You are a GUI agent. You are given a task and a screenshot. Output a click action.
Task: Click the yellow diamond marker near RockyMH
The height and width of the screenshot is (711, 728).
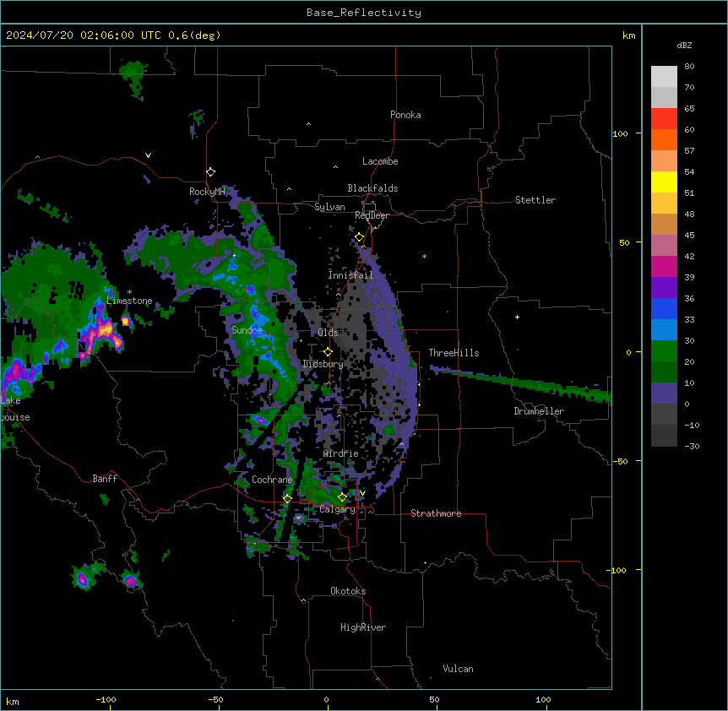point(210,172)
